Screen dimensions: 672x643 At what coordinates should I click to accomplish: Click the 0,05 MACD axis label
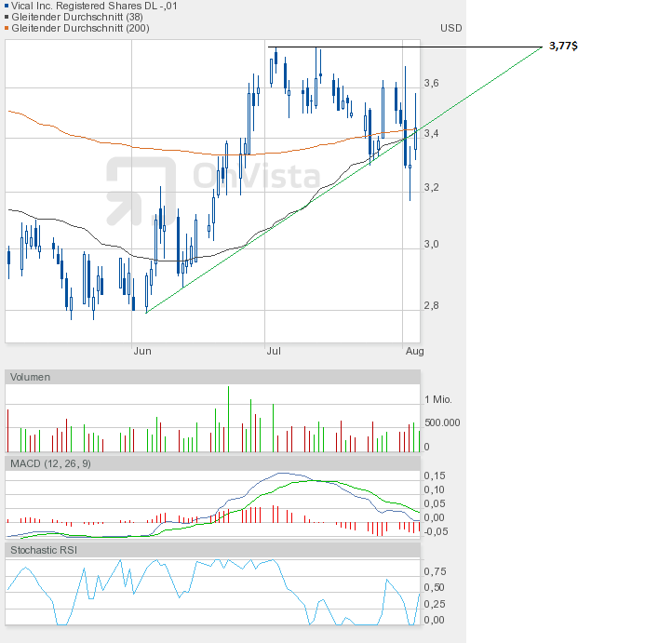click(x=435, y=503)
